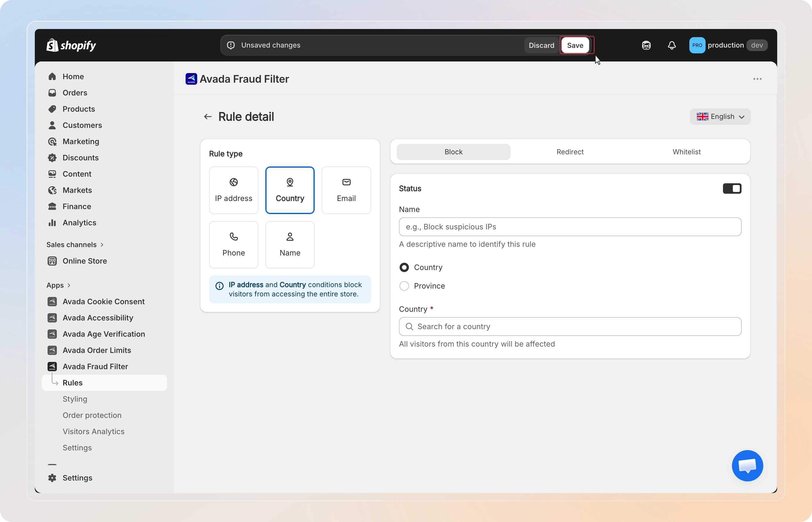The height and width of the screenshot is (522, 812).
Task: Click the Shopify logo
Action: [71, 45]
